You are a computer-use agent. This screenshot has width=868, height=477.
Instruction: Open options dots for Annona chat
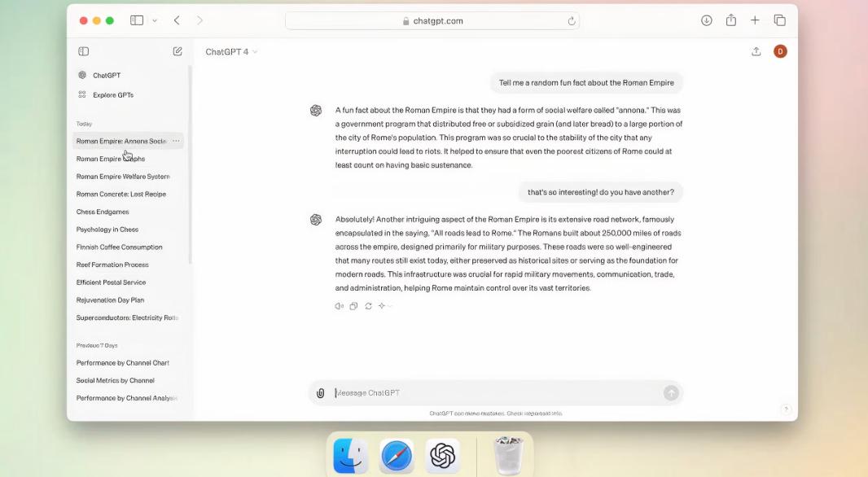[x=176, y=141]
